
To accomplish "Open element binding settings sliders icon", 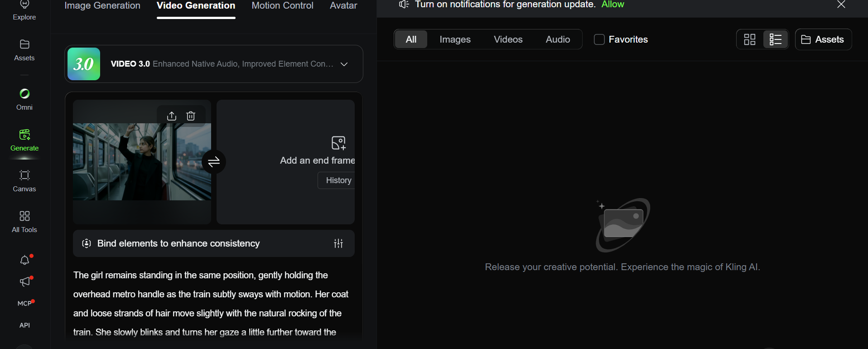I will (338, 243).
